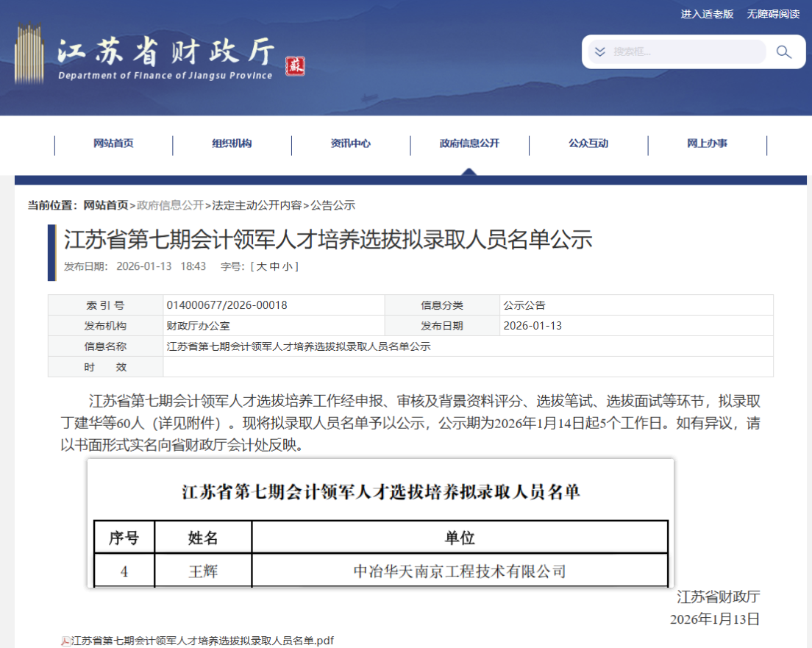Screen dimensions: 812x648
Task: Navigate to 公众互动 section
Action: [x=588, y=143]
